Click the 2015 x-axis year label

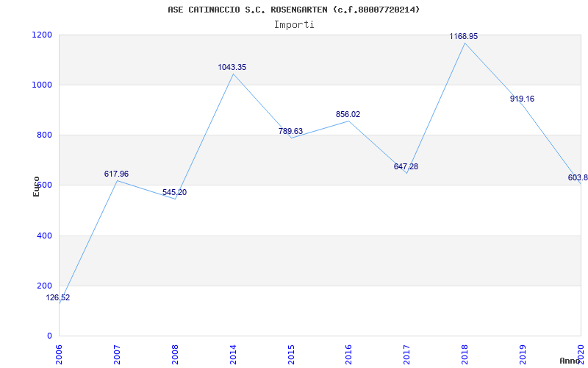pos(291,354)
